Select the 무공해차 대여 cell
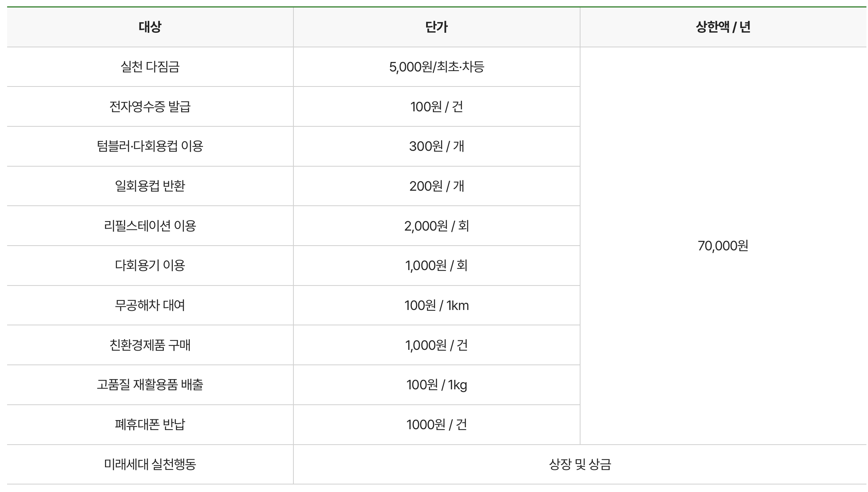Screen dimensions: 868x492 pos(150,305)
